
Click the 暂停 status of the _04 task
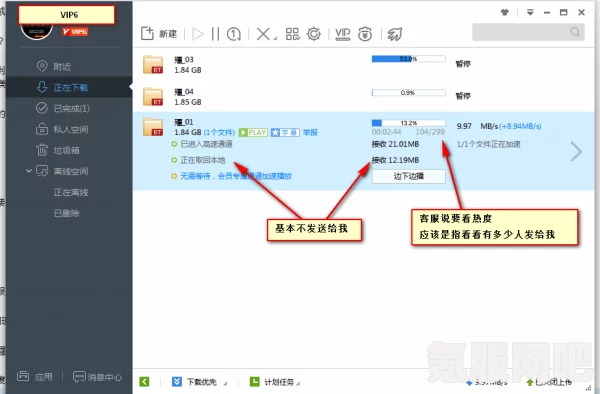click(x=463, y=96)
